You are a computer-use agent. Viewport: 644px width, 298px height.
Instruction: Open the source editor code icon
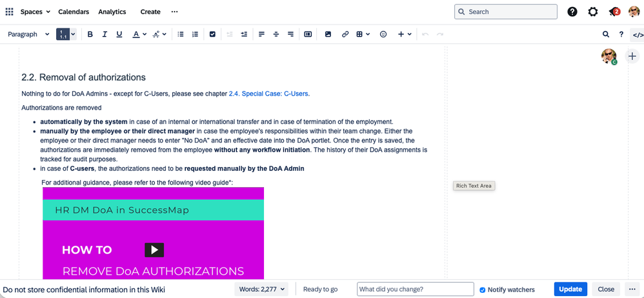point(638,35)
